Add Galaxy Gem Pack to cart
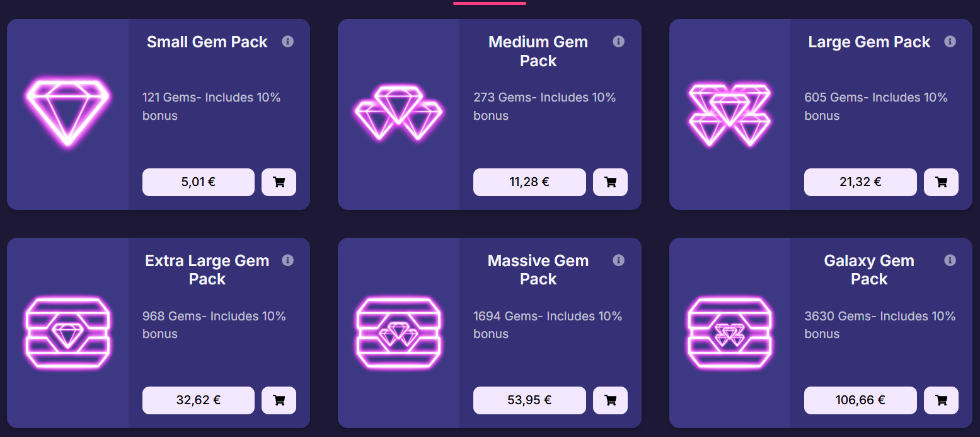 (941, 400)
